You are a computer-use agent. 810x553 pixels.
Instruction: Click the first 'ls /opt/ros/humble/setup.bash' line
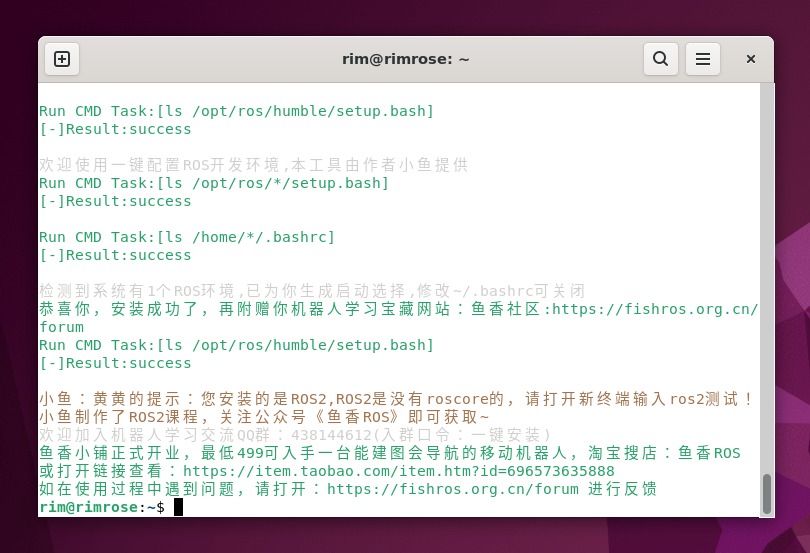(237, 111)
